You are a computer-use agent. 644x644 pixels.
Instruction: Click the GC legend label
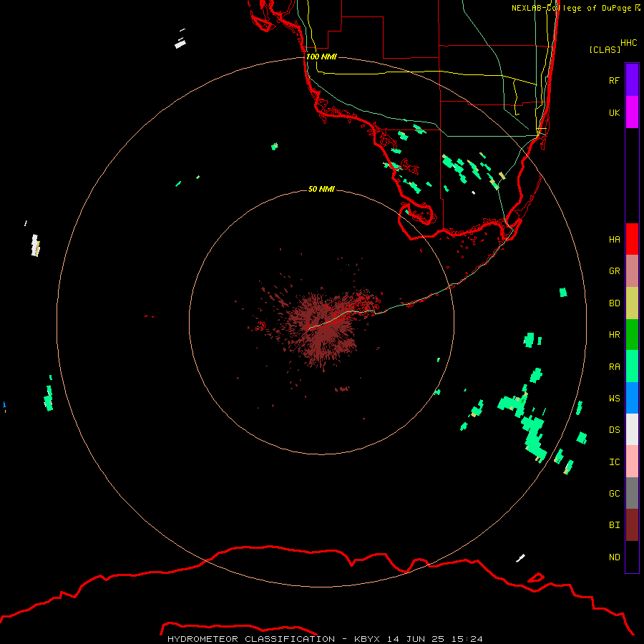click(x=614, y=494)
